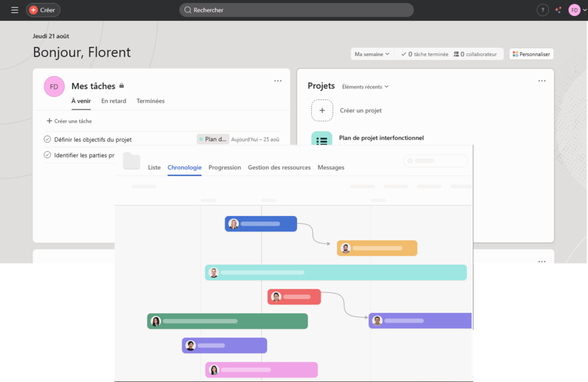Focus the Rechercher search field
This screenshot has width=588, height=382.
[296, 10]
